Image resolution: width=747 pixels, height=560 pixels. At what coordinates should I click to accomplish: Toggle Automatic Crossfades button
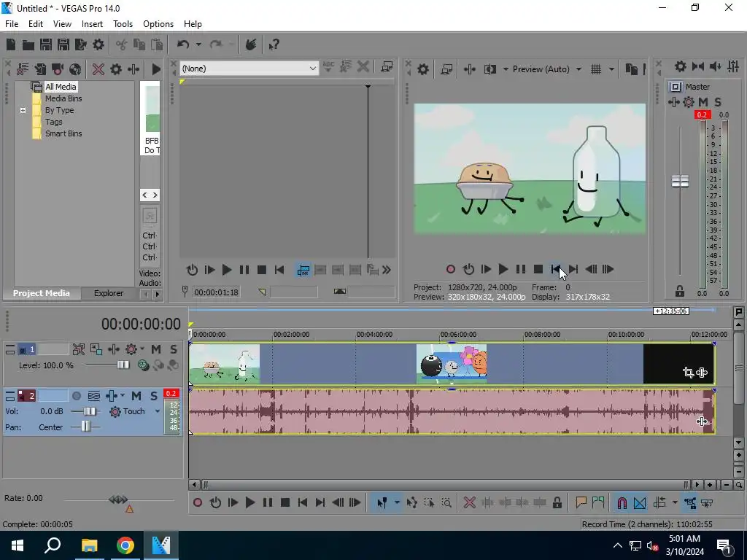tap(640, 502)
